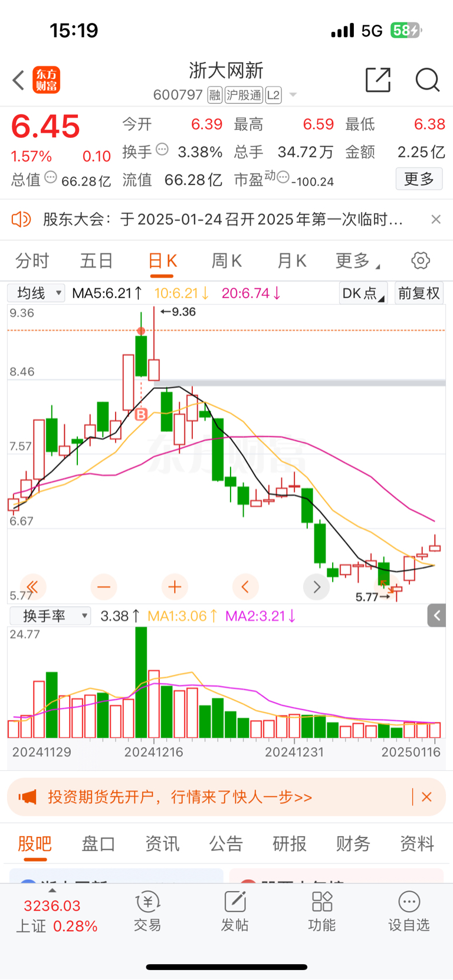Image resolution: width=453 pixels, height=980 pixels.
Task: Jump to earliest with double-left arrow
Action: (33, 587)
